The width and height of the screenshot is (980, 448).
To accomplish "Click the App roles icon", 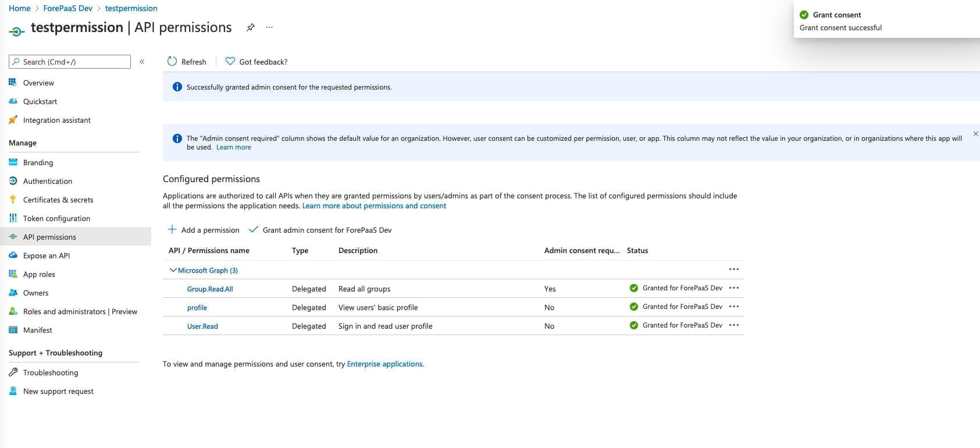I will pos(13,274).
